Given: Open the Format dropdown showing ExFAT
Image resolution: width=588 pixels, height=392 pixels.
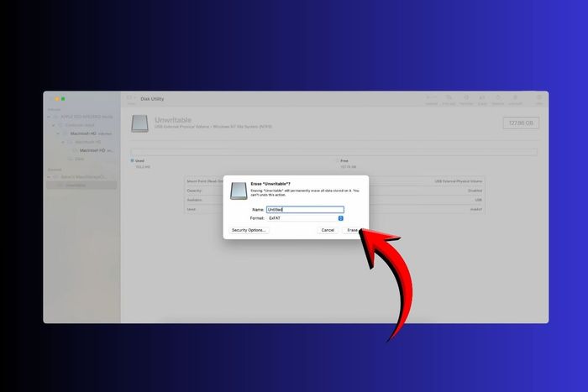Looking at the screenshot, I should (305, 218).
